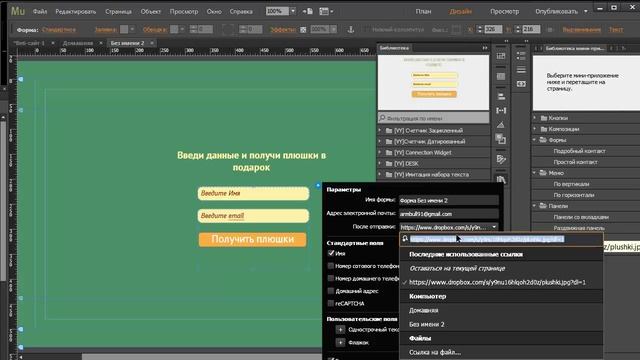Viewport: 640px width, 360px height.
Task: Click the overlapping squares icon in the panel dock
Action: [501, 139]
